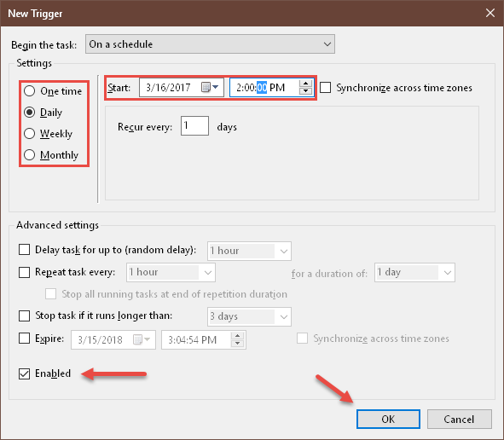Screen dimensions: 504x440
Task: Open the 3 days stop task dropdown
Action: 249,316
